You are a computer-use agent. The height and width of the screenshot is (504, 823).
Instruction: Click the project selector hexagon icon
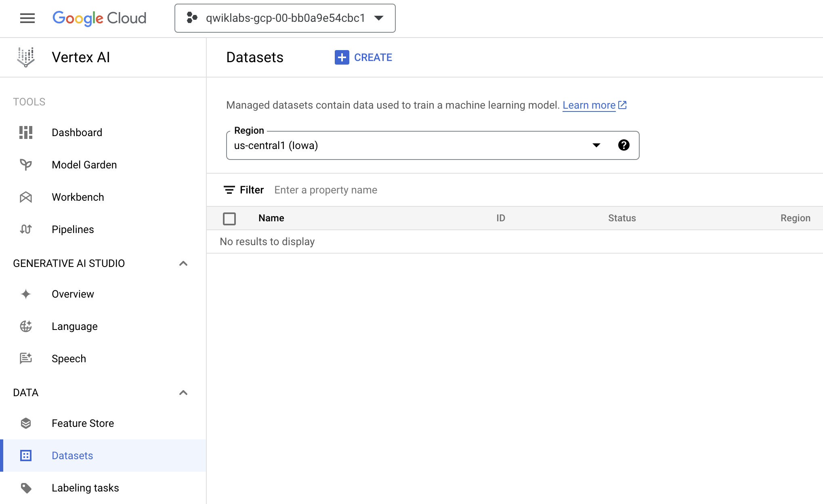pos(192,18)
